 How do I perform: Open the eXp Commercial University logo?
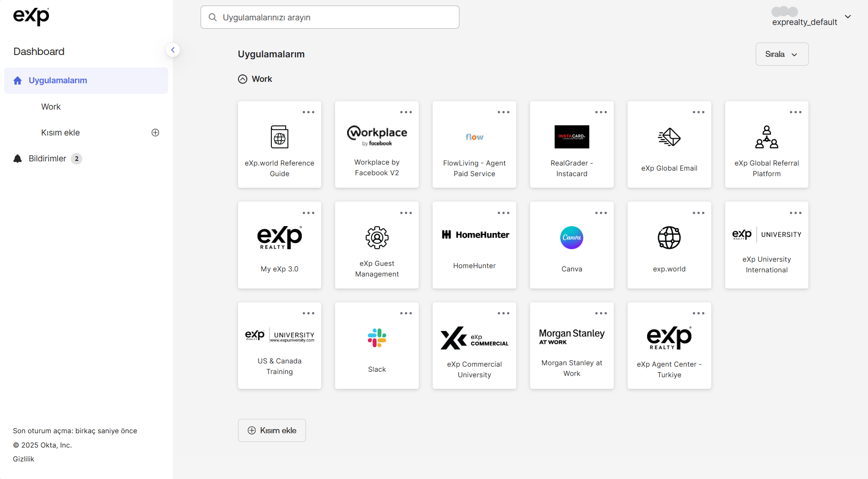(x=475, y=338)
